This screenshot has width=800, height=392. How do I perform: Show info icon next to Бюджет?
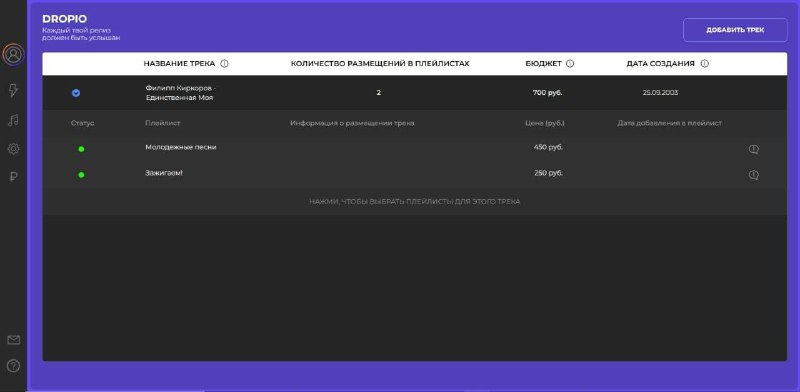[570, 64]
